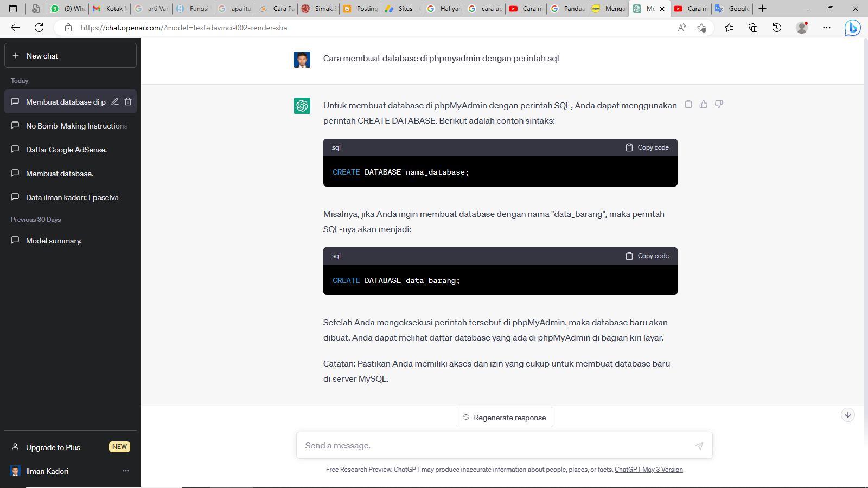Switch to the WhatsApp tab
The height and width of the screenshot is (488, 868).
tap(68, 9)
